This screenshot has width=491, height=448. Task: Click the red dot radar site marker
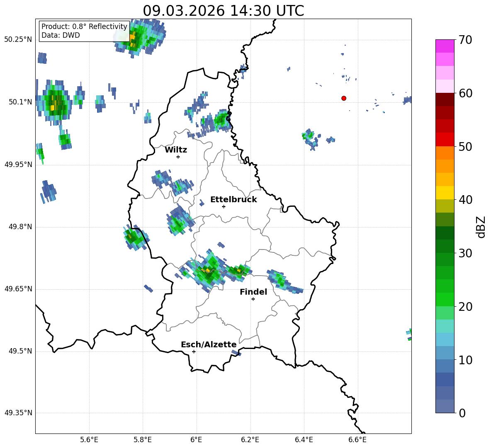point(344,98)
